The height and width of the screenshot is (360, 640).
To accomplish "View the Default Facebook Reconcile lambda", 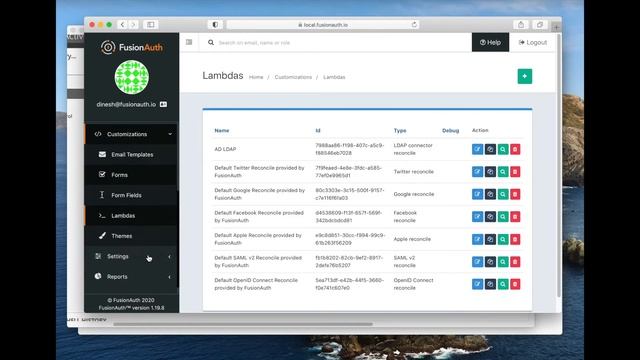I will click(502, 217).
